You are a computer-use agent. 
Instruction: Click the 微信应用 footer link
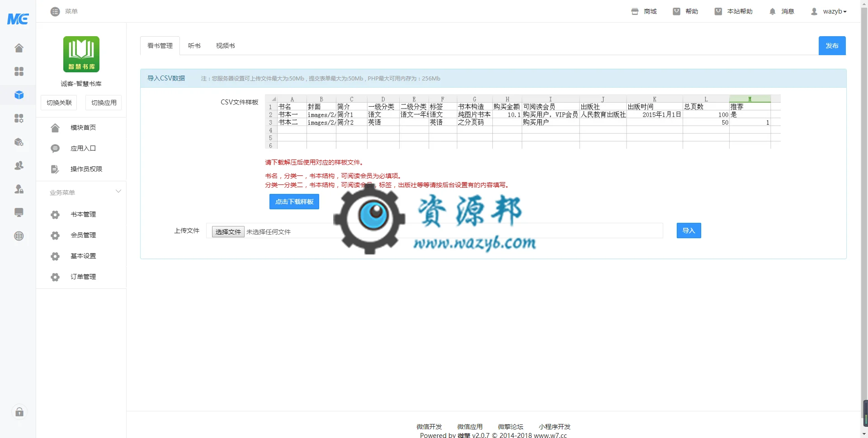470,427
